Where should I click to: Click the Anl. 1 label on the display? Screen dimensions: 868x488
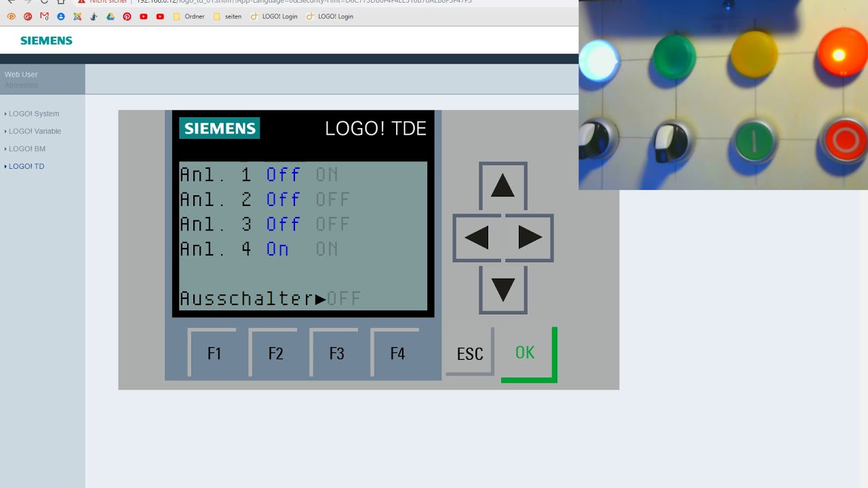tap(215, 175)
